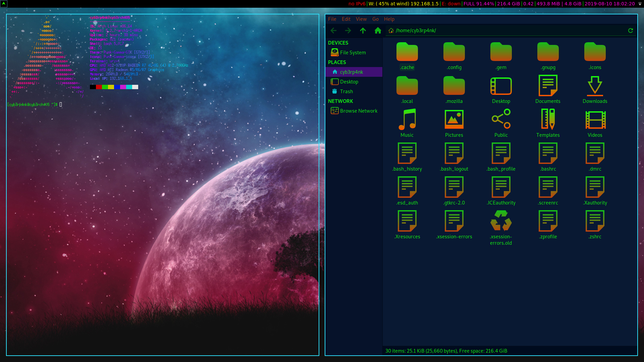Select the Public share folder
Viewport: 644px width, 362px height.
pos(501,124)
